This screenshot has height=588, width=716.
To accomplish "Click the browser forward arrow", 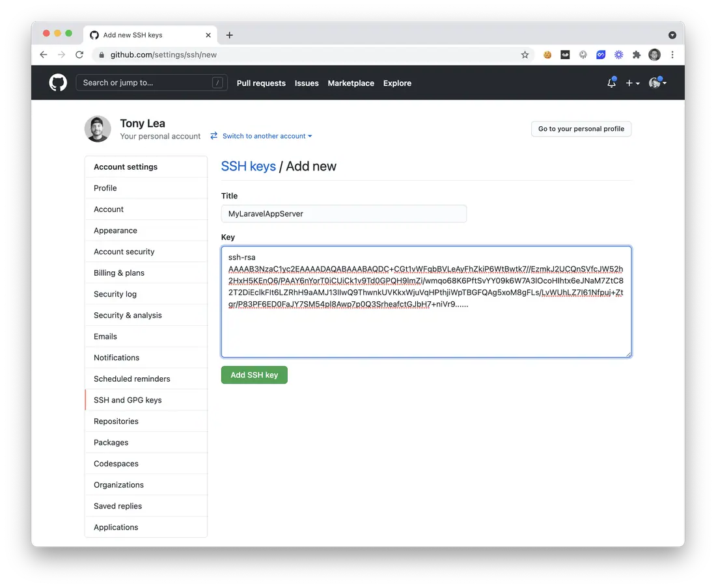I will 61,55.
